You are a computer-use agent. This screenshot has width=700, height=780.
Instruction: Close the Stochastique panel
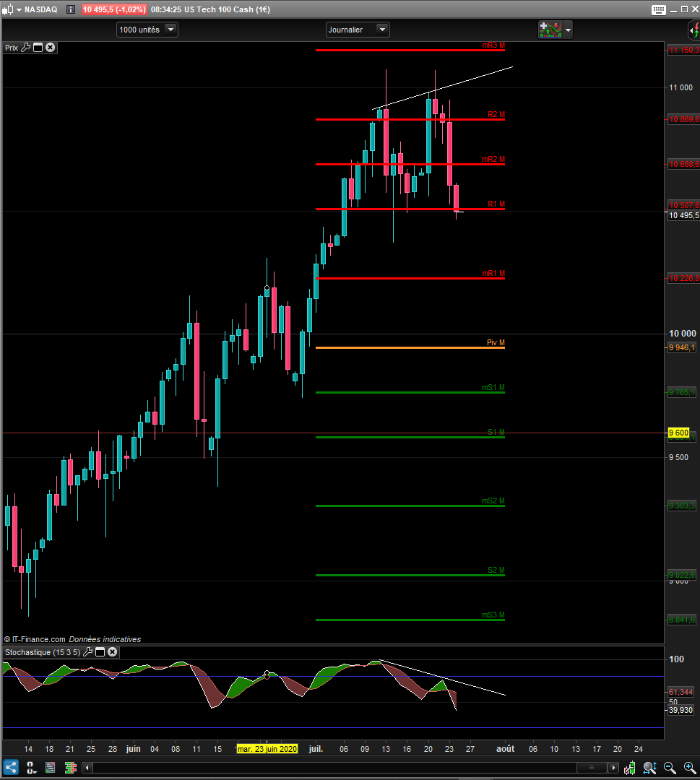pos(113,651)
